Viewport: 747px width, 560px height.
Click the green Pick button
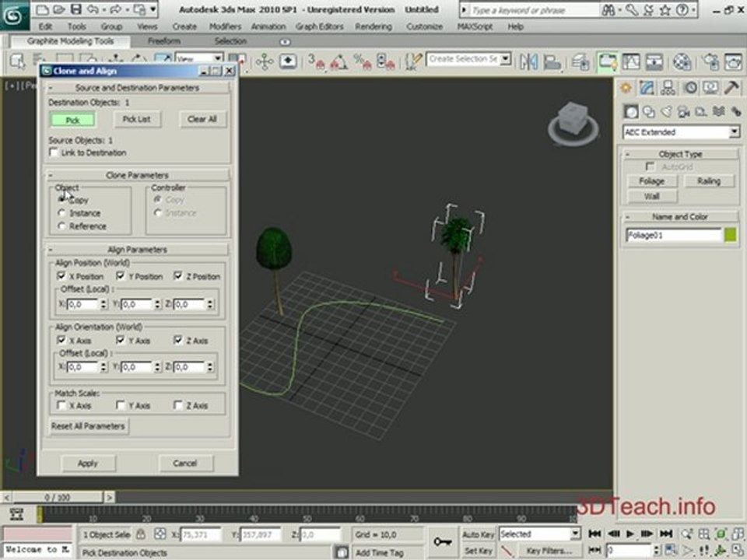pos(72,120)
